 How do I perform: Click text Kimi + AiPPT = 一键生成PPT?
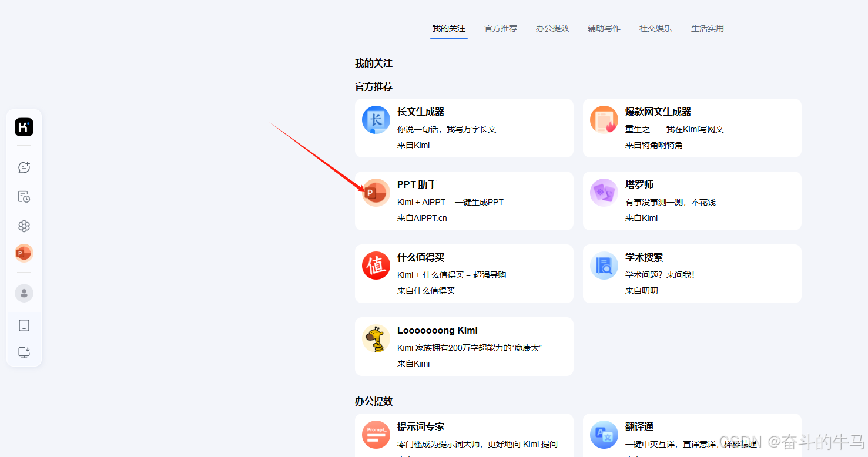(451, 202)
